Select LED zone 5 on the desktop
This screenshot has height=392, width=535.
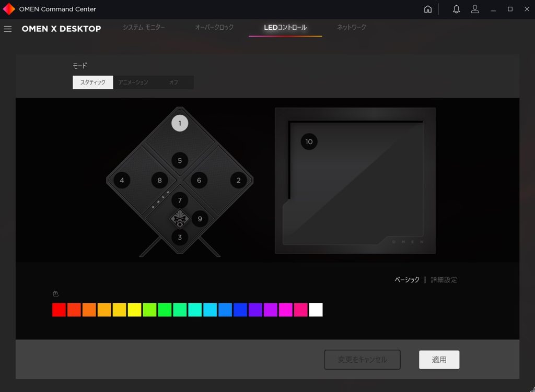pyautogui.click(x=180, y=161)
